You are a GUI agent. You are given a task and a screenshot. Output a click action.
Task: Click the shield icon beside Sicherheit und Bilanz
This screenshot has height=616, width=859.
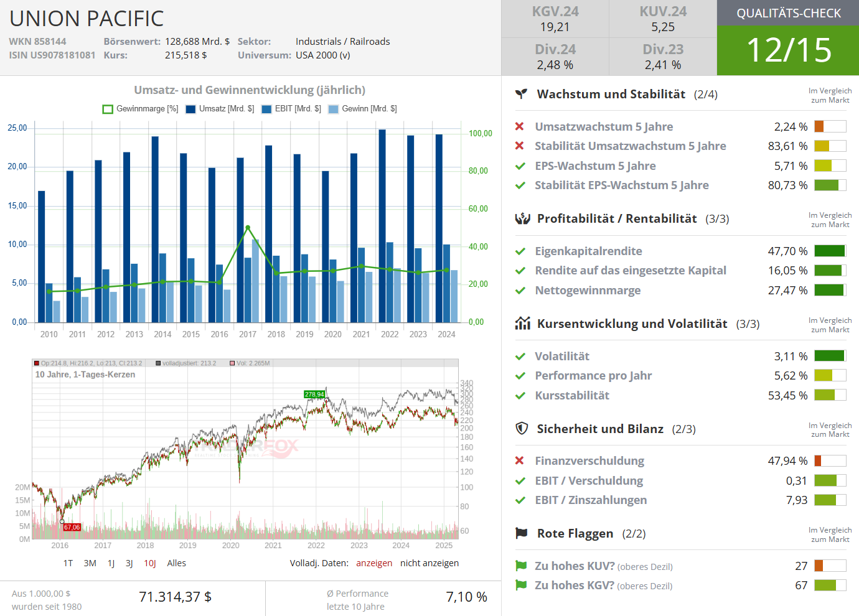coord(522,429)
